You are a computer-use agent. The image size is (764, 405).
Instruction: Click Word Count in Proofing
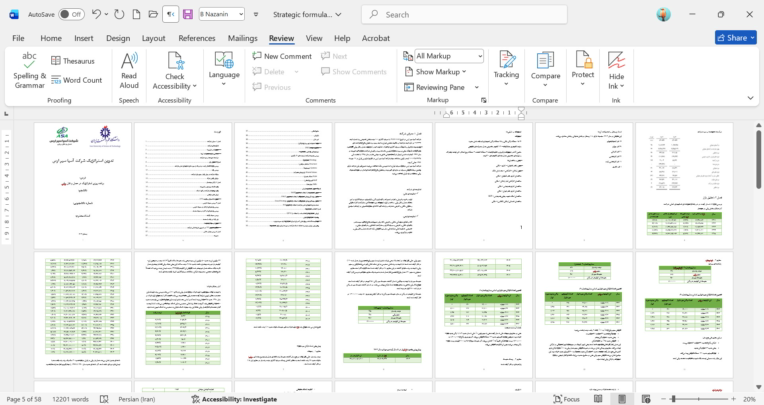pos(77,80)
